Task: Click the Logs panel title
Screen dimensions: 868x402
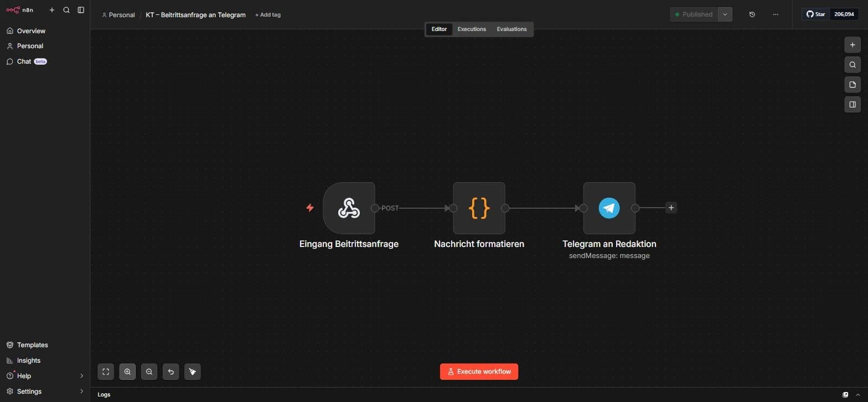Action: [x=104, y=395]
